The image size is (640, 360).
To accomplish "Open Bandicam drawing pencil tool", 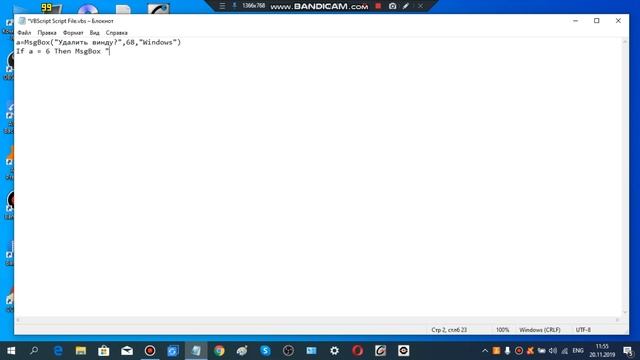I will (406, 6).
